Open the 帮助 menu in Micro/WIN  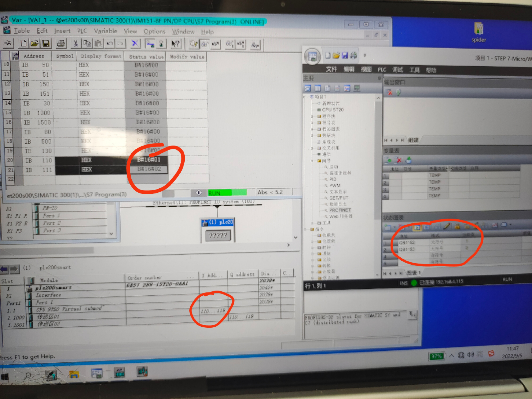click(x=431, y=70)
